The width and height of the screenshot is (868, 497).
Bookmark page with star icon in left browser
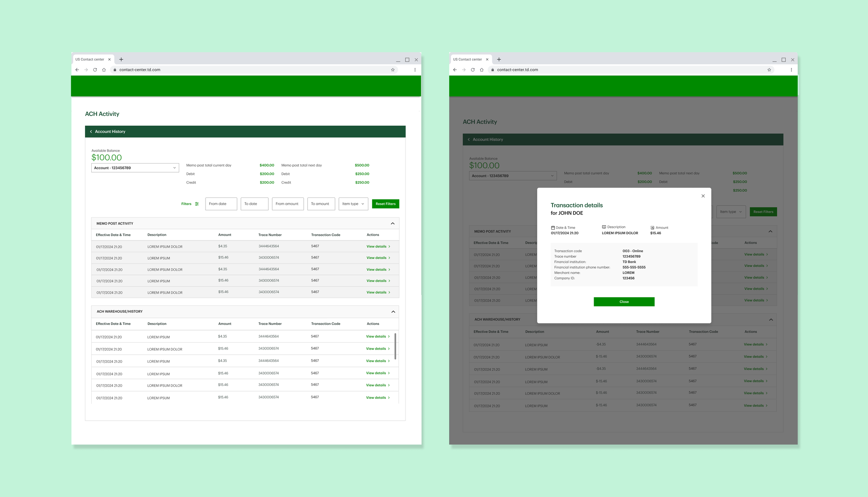(x=393, y=70)
